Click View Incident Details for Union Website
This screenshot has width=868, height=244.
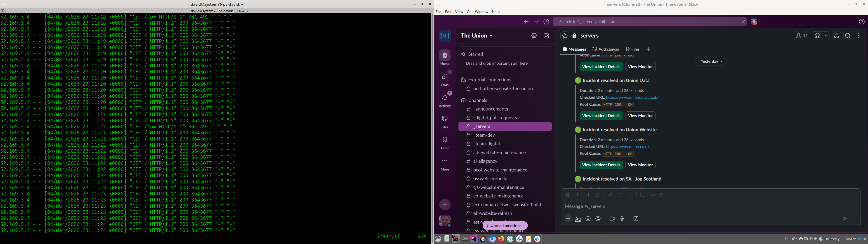pos(601,165)
